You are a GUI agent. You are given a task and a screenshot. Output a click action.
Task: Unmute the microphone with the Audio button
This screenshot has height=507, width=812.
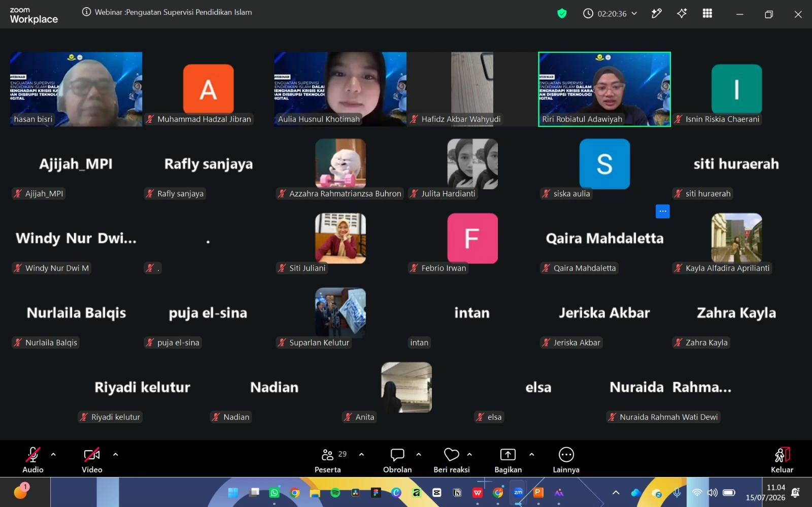33,460
